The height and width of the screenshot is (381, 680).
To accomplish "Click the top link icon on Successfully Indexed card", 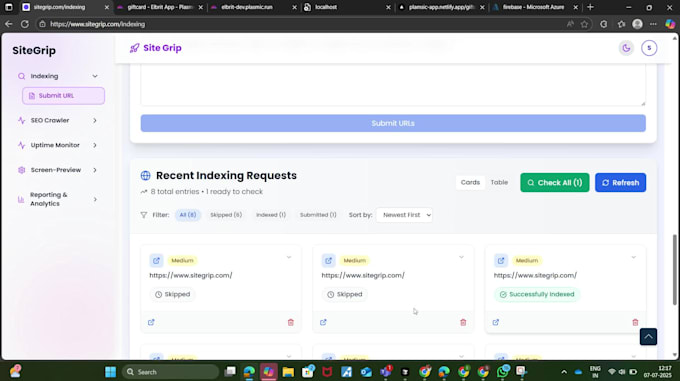I will 501,261.
